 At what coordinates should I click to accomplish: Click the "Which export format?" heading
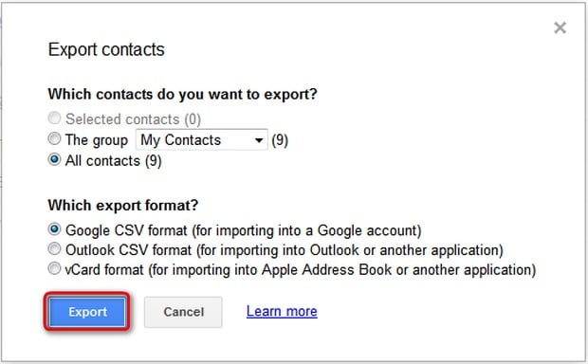(123, 206)
